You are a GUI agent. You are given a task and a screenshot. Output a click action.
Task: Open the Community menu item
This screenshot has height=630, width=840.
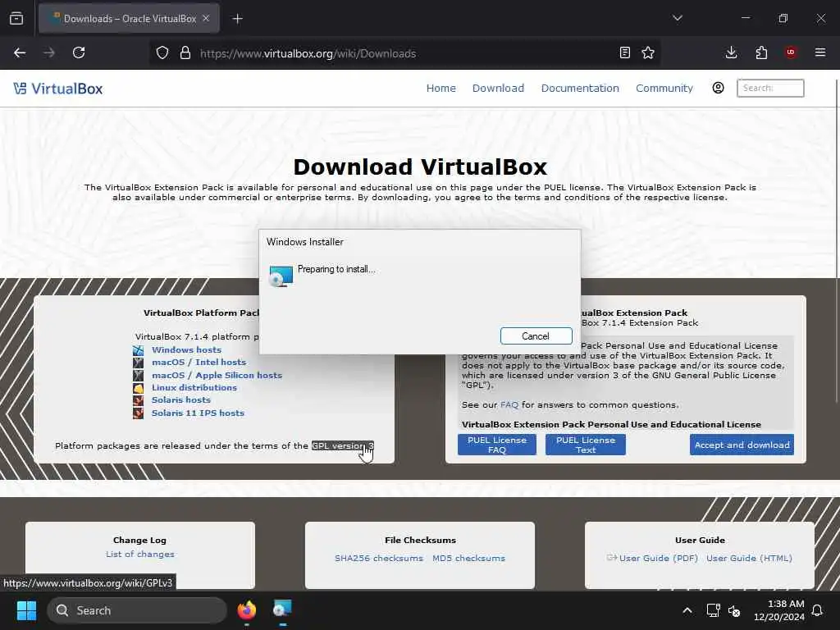tap(664, 89)
